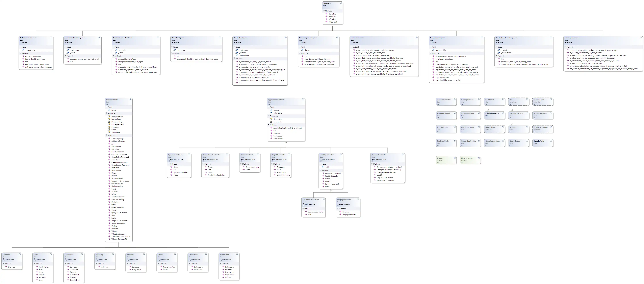The image size is (644, 284).
Task: Collapse the TestBase class compartments
Action: tap(340, 3)
